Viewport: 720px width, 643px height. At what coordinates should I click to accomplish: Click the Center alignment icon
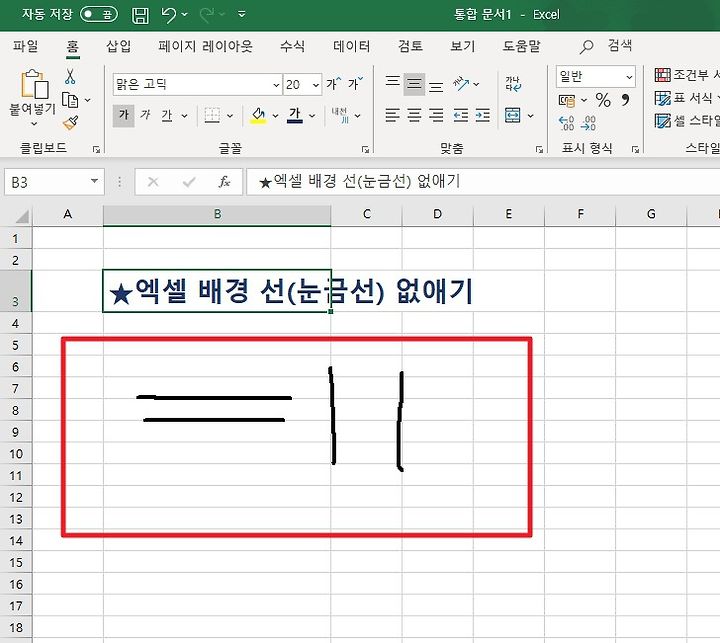pyautogui.click(x=414, y=115)
